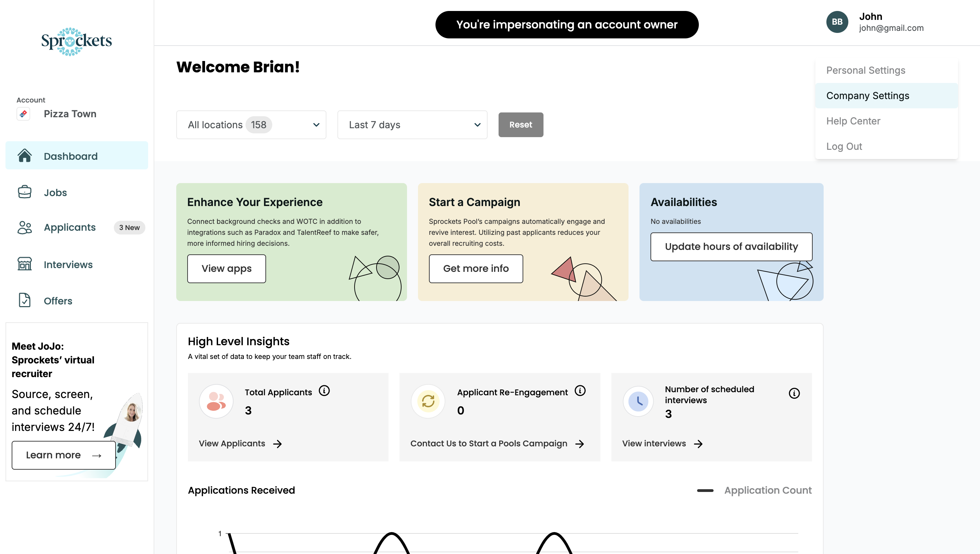Show info for Total Applicants
The height and width of the screenshot is (554, 980).
pos(324,391)
